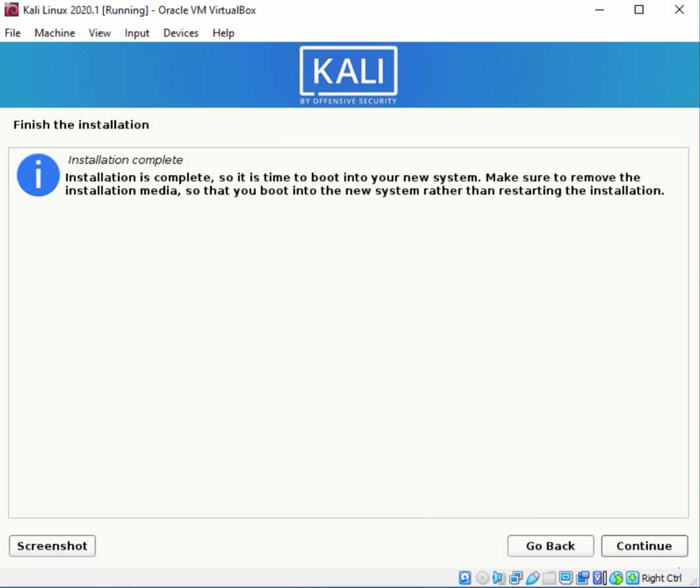Open the Devices menu

click(x=181, y=33)
